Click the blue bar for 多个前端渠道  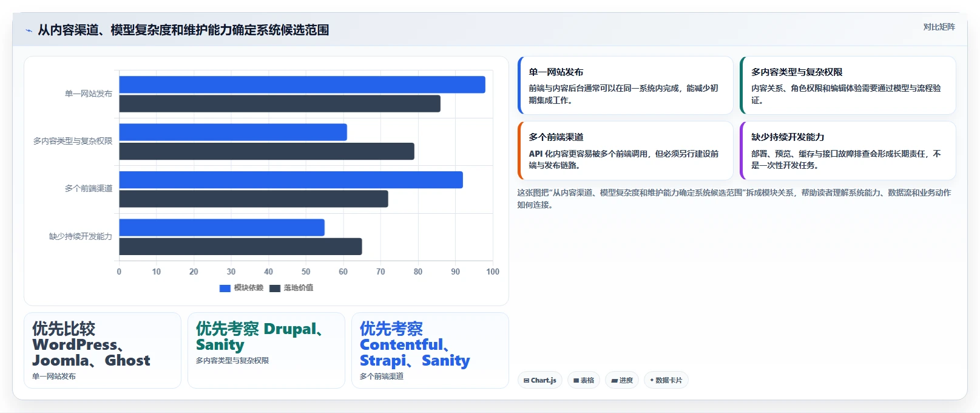[291, 180]
